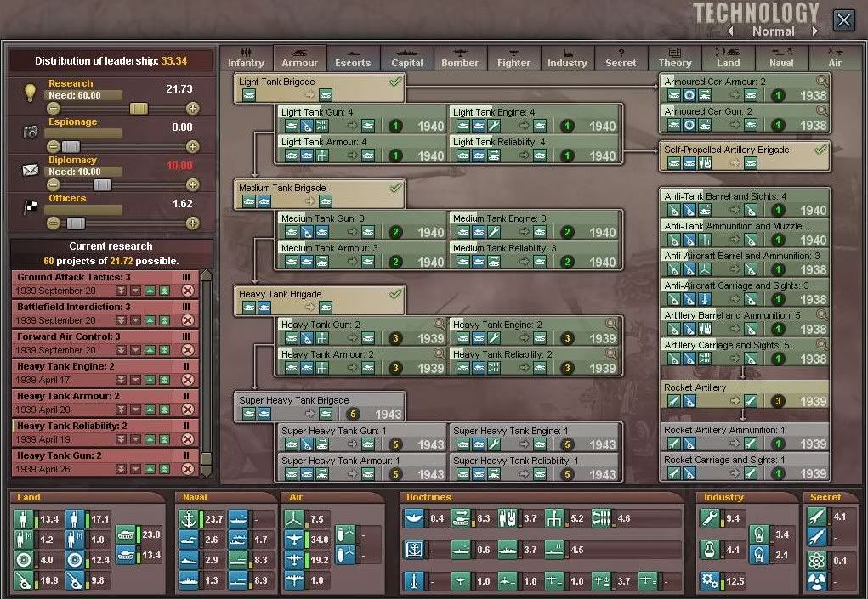Click the current research list scrollbar up arrow
Screen dimensions: 868x599
coord(207,275)
